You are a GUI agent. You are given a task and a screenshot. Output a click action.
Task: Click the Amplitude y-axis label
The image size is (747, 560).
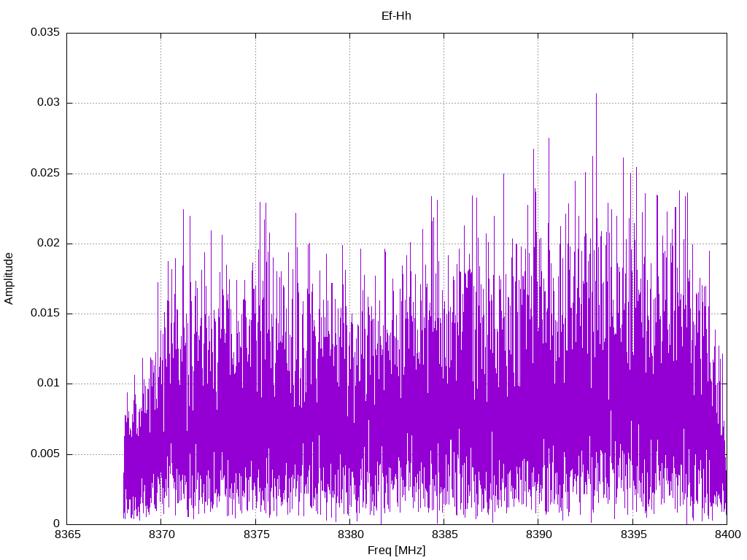(9, 279)
